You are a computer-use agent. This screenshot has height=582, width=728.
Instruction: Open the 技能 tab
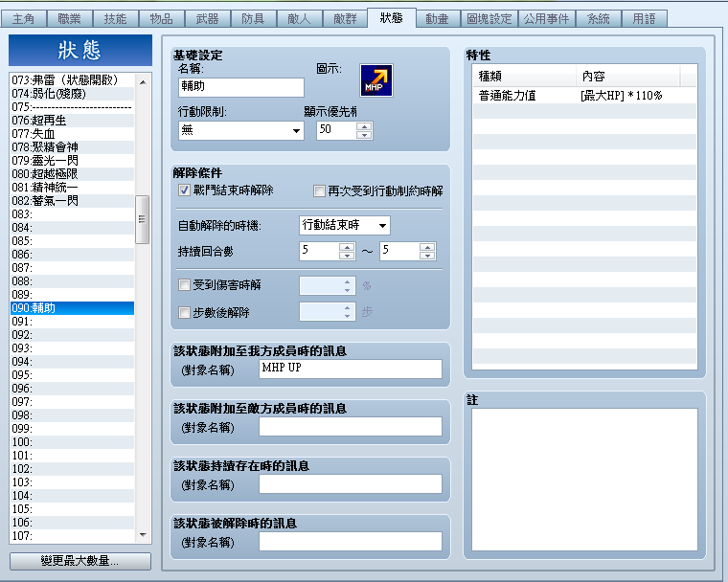pyautogui.click(x=115, y=19)
